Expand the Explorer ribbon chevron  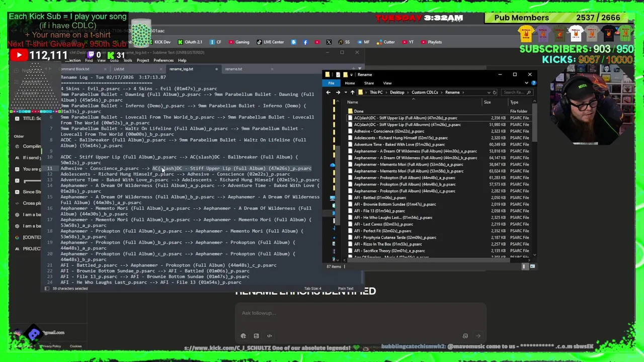(x=528, y=83)
